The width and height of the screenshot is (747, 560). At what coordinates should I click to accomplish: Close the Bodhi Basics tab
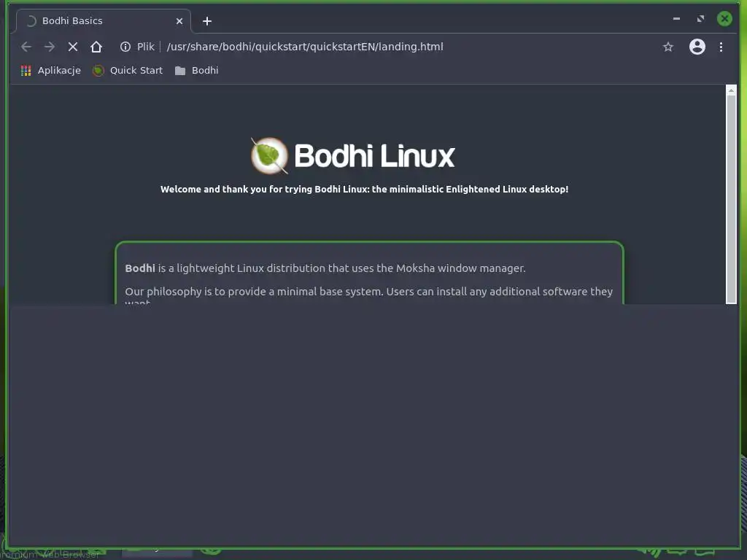click(x=179, y=21)
